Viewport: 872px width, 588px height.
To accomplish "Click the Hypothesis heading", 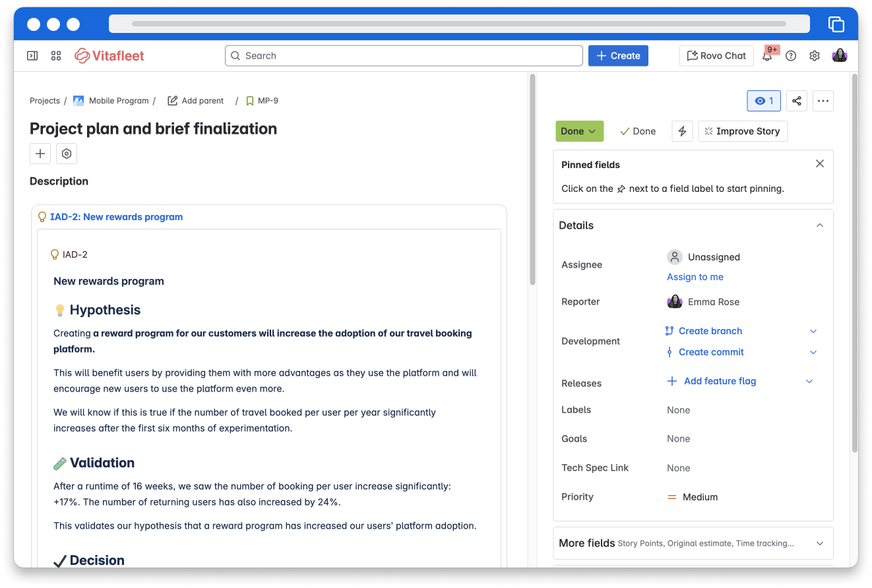I will 105,310.
